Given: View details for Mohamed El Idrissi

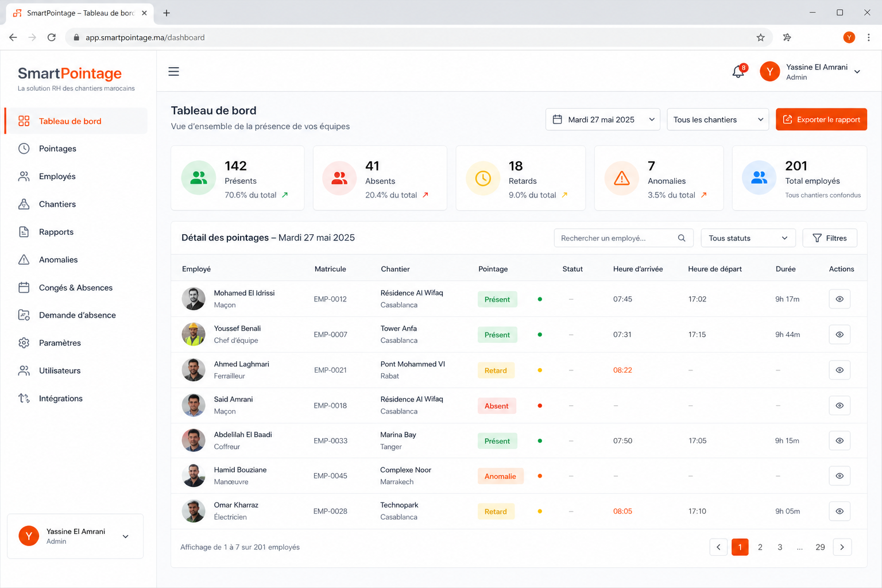Looking at the screenshot, I should (x=840, y=299).
